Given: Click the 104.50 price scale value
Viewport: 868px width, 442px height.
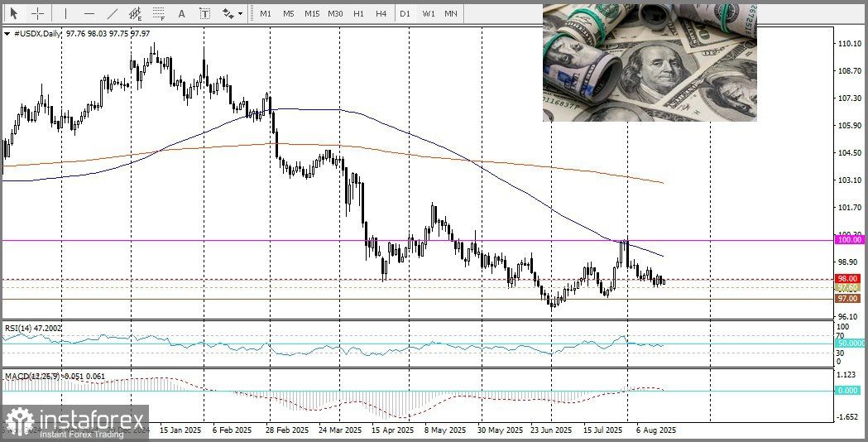Looking at the screenshot, I should (851, 153).
